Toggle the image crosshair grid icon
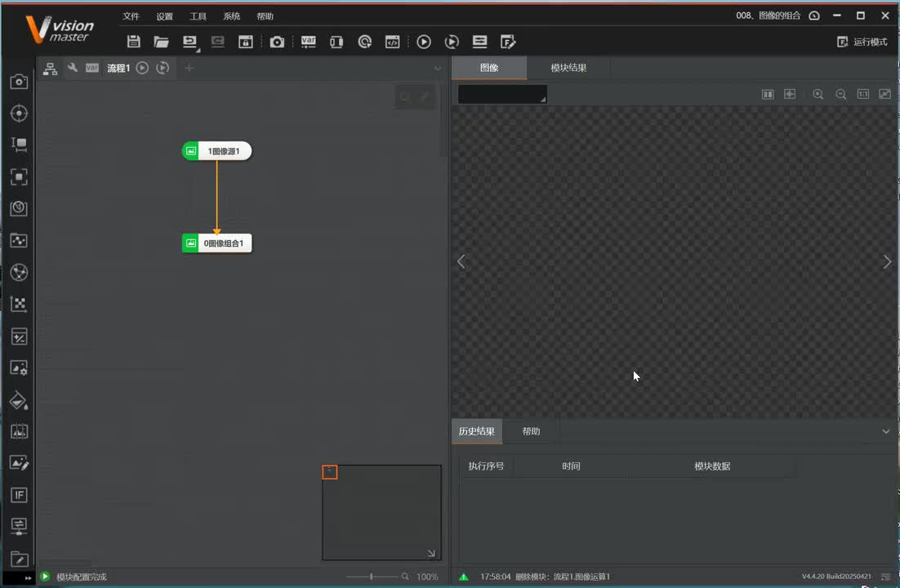Screen dimensions: 900x588 click(790, 94)
